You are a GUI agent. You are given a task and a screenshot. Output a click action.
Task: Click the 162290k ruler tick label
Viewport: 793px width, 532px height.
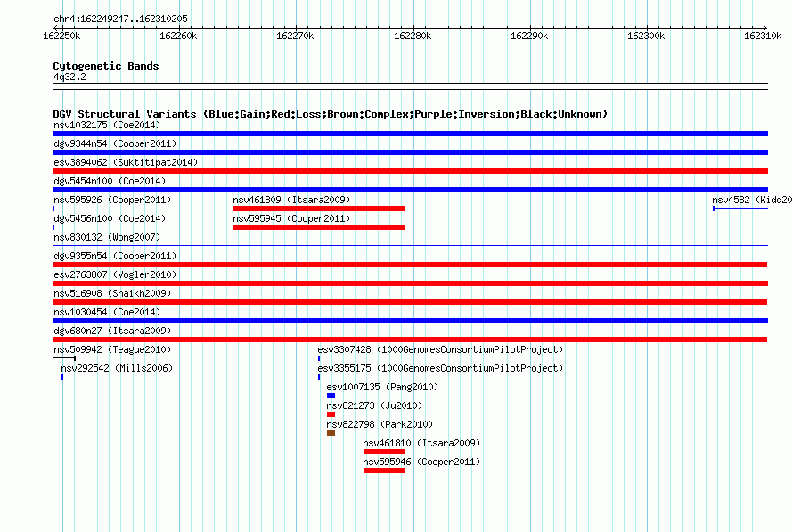coord(529,36)
